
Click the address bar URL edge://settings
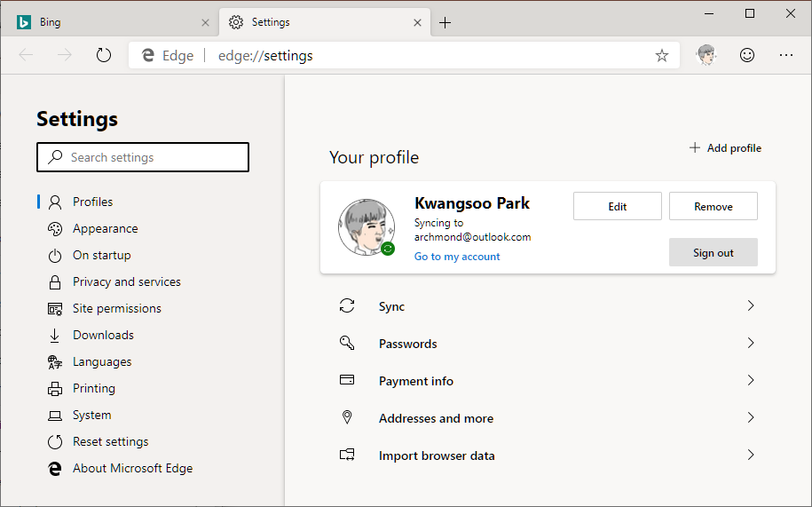(x=265, y=55)
